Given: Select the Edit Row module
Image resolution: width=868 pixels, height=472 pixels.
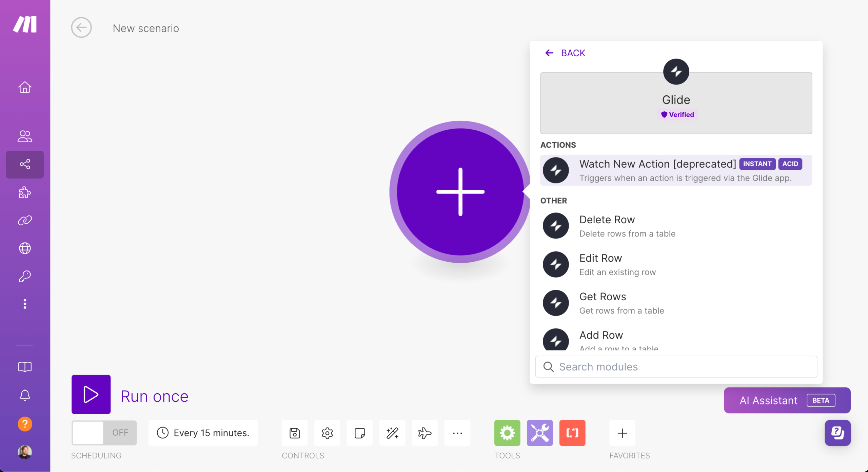Looking at the screenshot, I should pyautogui.click(x=676, y=264).
